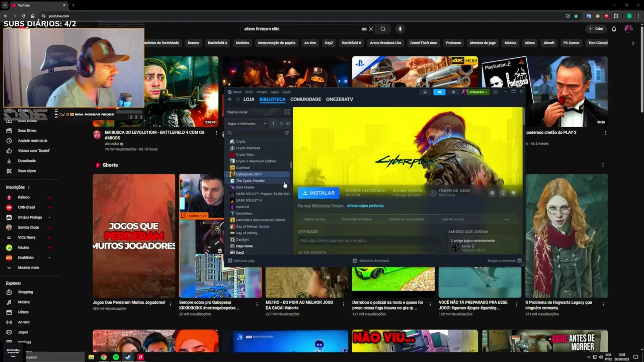Click the YouTube Criar button
This screenshot has width=644, height=362.
coord(596,29)
